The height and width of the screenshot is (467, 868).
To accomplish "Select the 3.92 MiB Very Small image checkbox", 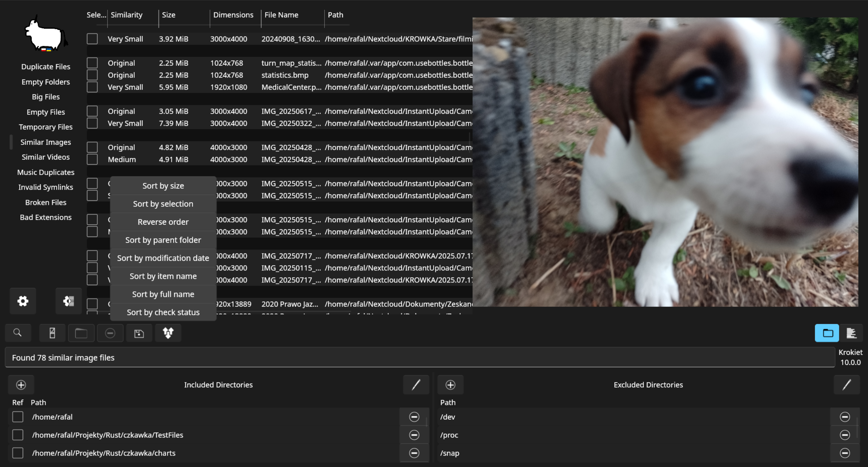I will pos(92,38).
